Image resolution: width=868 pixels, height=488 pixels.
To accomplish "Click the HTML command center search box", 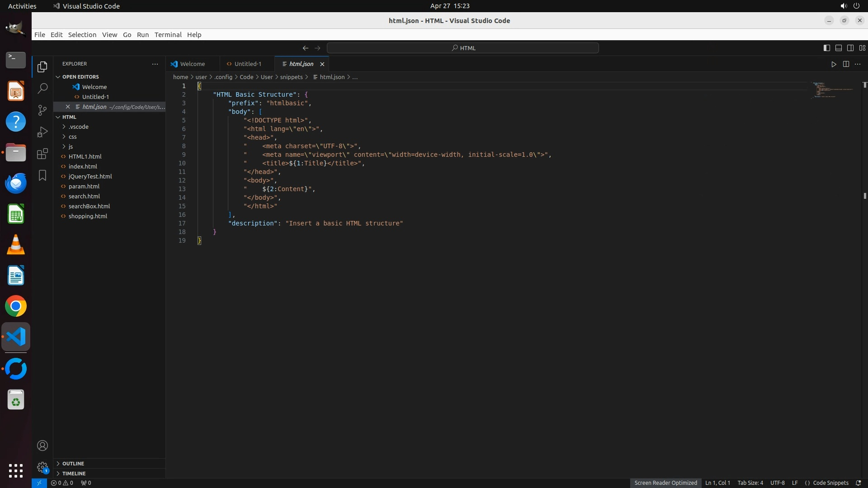I will 463,48.
